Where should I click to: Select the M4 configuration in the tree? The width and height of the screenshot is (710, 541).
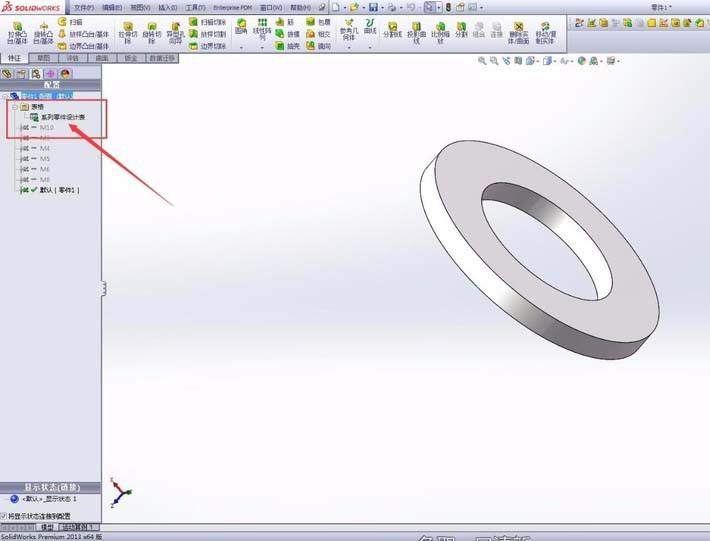[x=44, y=148]
